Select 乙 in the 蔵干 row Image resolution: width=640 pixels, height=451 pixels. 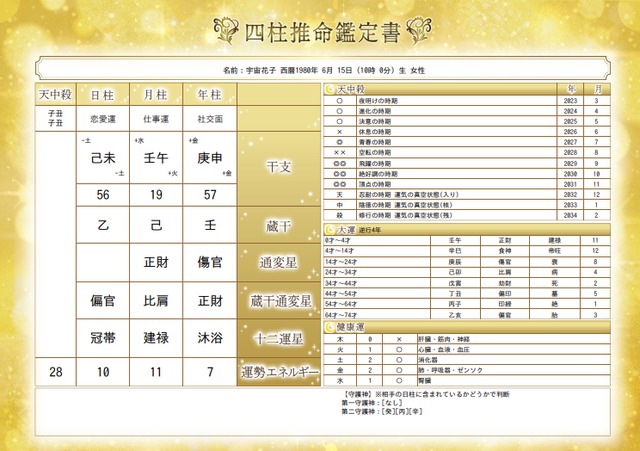point(103,225)
